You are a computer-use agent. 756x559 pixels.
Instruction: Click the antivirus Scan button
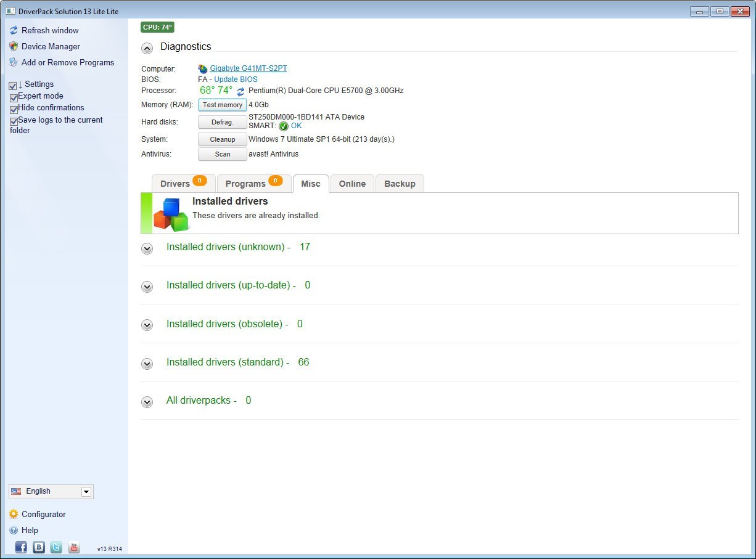pyautogui.click(x=223, y=154)
